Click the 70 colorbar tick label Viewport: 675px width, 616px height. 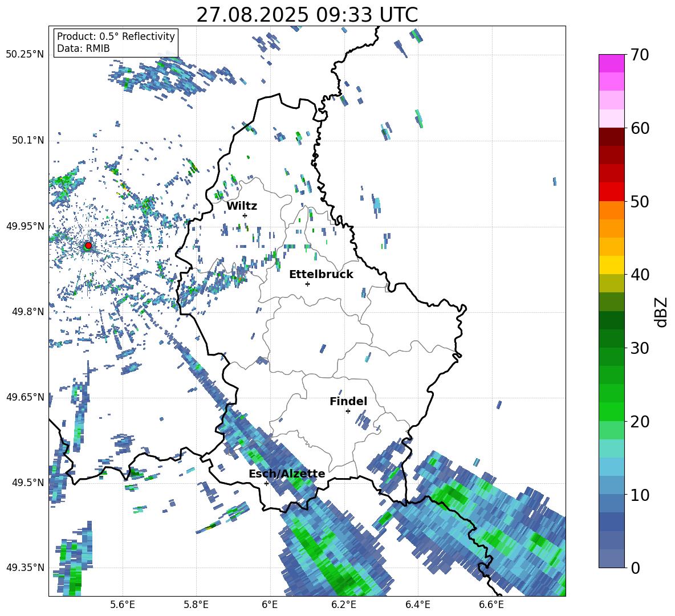[640, 55]
